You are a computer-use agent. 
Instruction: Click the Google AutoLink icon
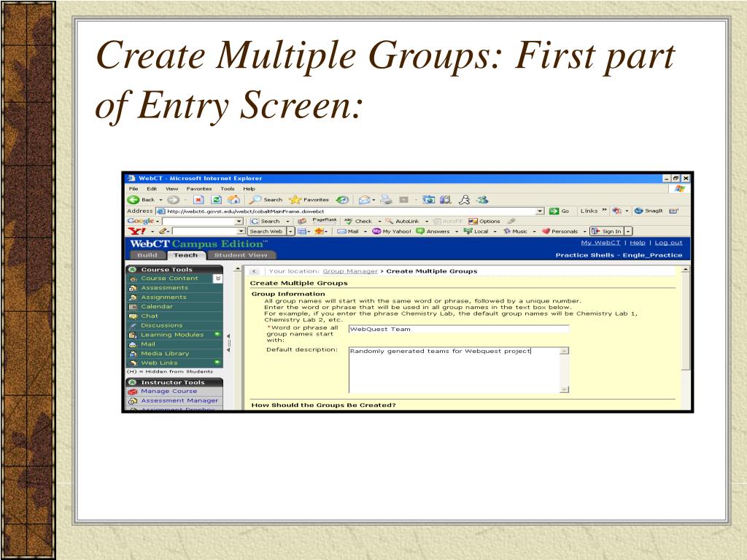click(390, 222)
